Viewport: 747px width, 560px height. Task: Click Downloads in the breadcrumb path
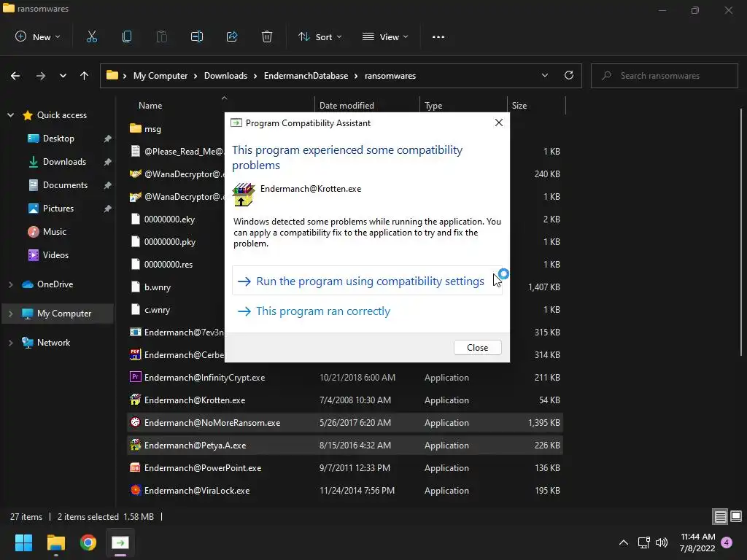(x=225, y=76)
